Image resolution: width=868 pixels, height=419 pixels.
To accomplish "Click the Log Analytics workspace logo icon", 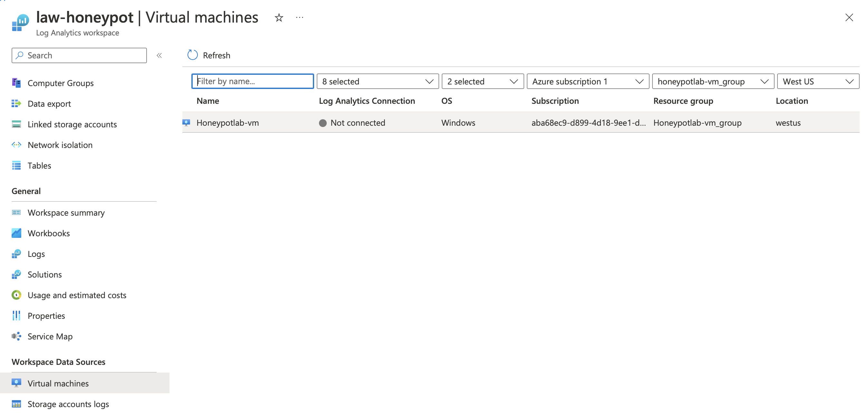I will coord(20,22).
